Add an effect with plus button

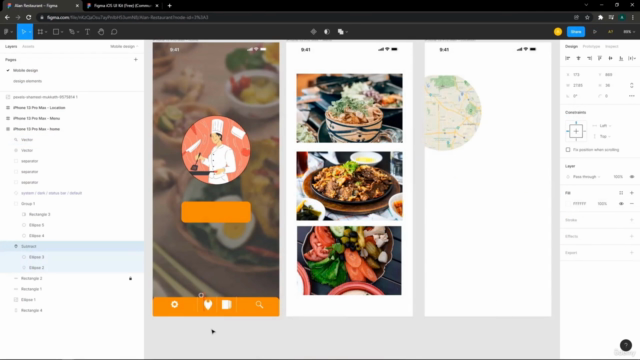tap(632, 236)
